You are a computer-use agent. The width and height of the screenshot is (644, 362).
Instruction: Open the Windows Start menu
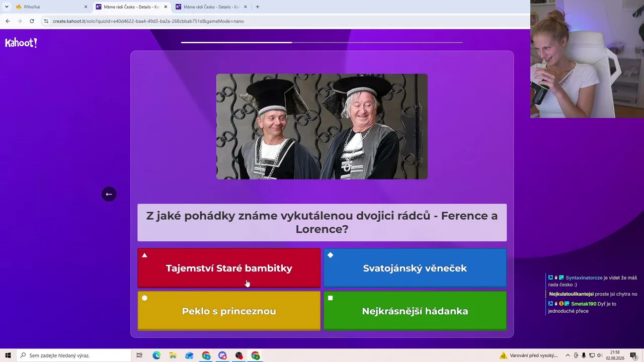[8, 355]
